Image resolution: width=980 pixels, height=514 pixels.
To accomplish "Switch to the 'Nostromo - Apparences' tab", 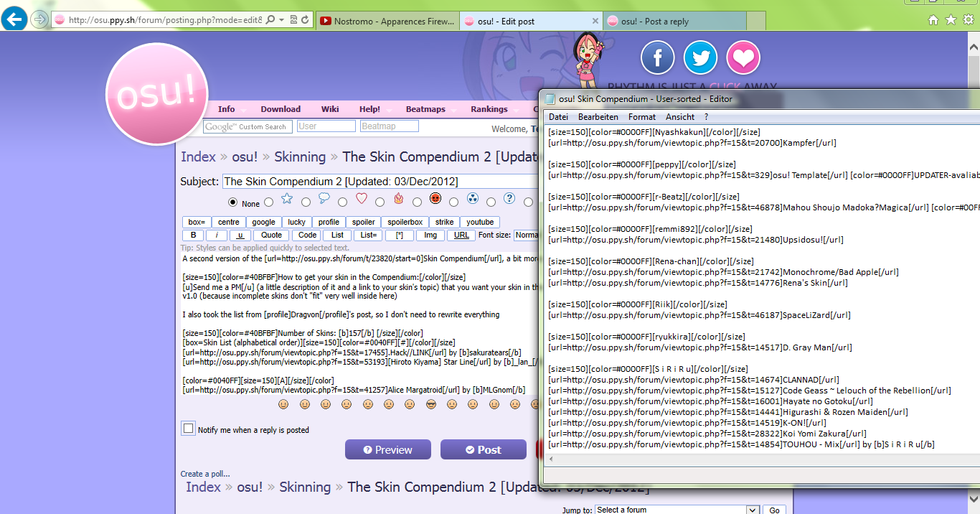I will (x=387, y=21).
